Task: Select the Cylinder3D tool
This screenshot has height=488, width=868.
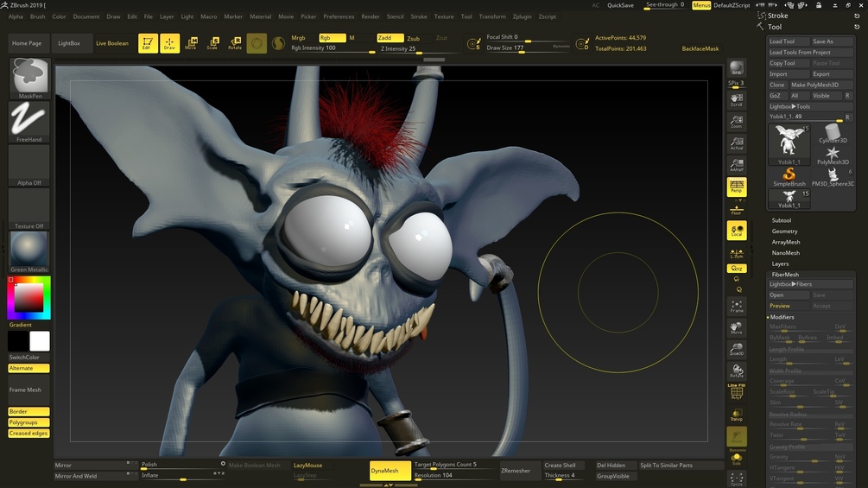Action: [x=833, y=133]
